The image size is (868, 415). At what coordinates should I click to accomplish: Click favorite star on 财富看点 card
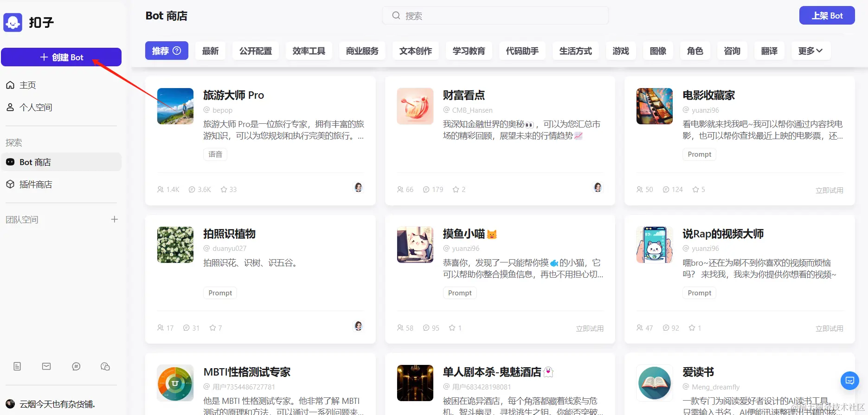[456, 190]
